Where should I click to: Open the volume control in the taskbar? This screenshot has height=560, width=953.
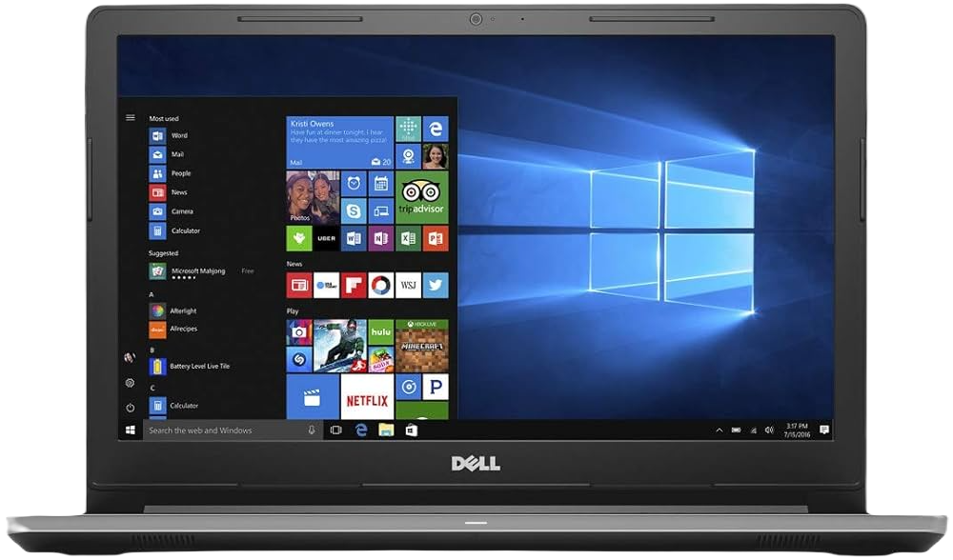click(x=767, y=430)
